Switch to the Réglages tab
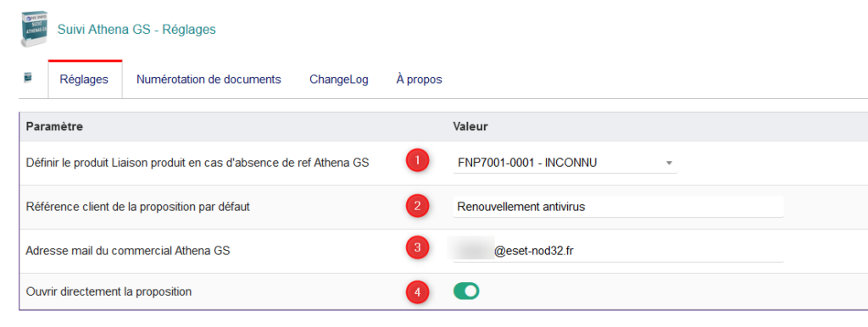Screen dimensions: 868x327 tap(86, 80)
